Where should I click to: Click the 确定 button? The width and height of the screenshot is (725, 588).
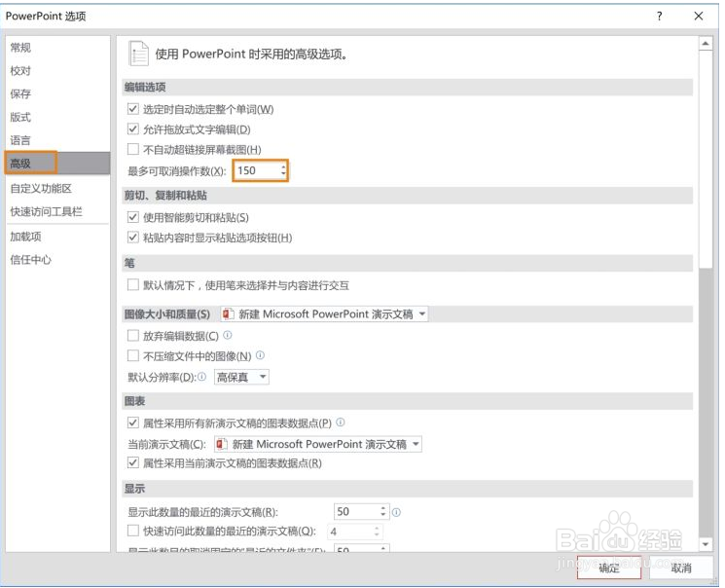(x=609, y=568)
